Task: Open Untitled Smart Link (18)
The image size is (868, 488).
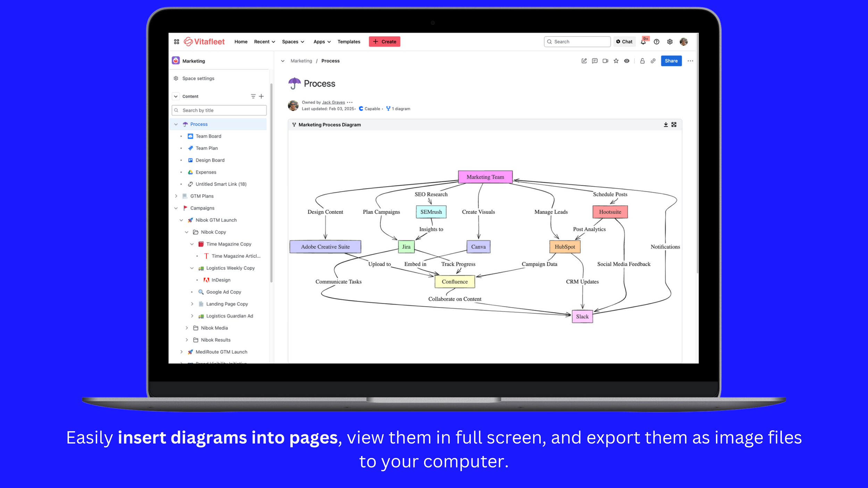Action: click(221, 184)
